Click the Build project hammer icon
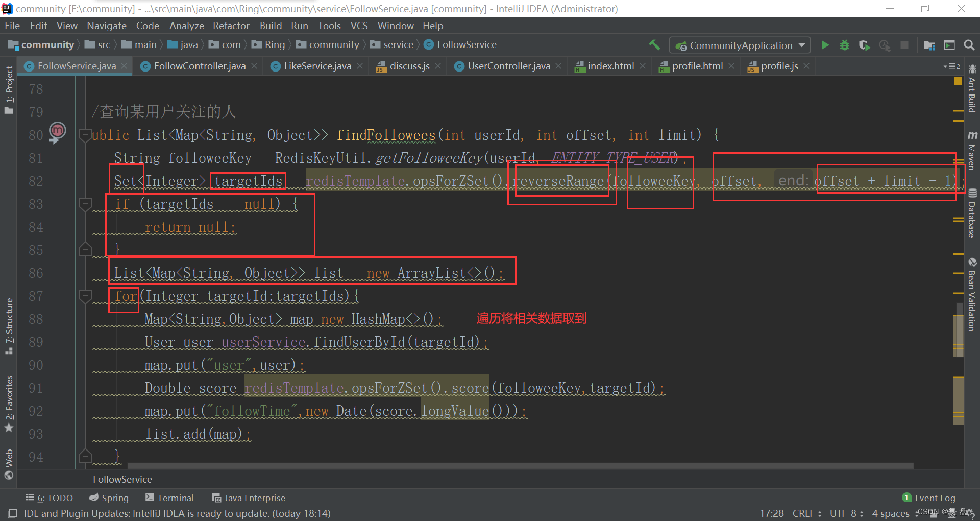Screen dimensions: 980x521 pos(654,45)
